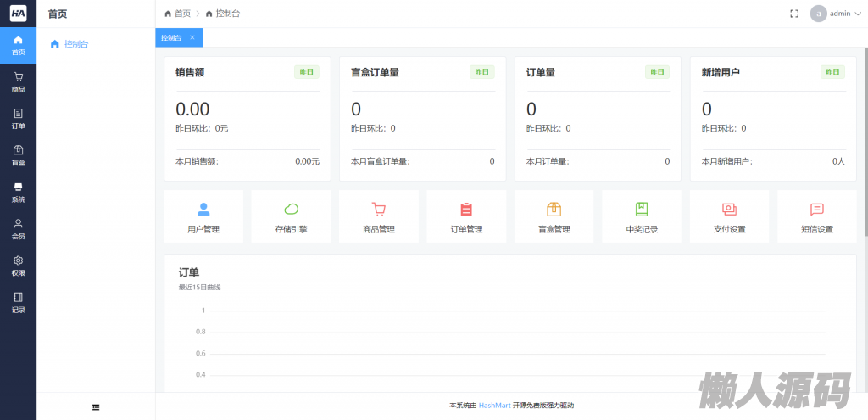Expand the admin user dropdown
The width and height of the screenshot is (868, 420).
[835, 14]
